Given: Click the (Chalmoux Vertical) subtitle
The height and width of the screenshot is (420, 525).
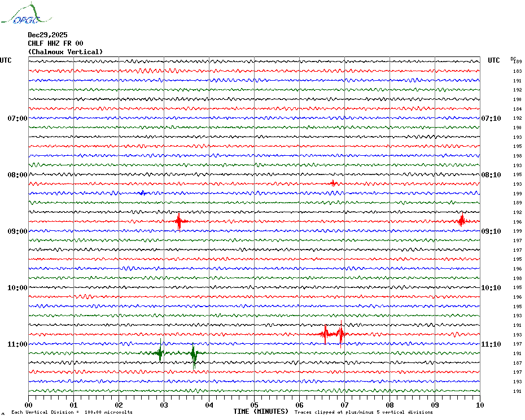Looking at the screenshot, I should coord(65,52).
